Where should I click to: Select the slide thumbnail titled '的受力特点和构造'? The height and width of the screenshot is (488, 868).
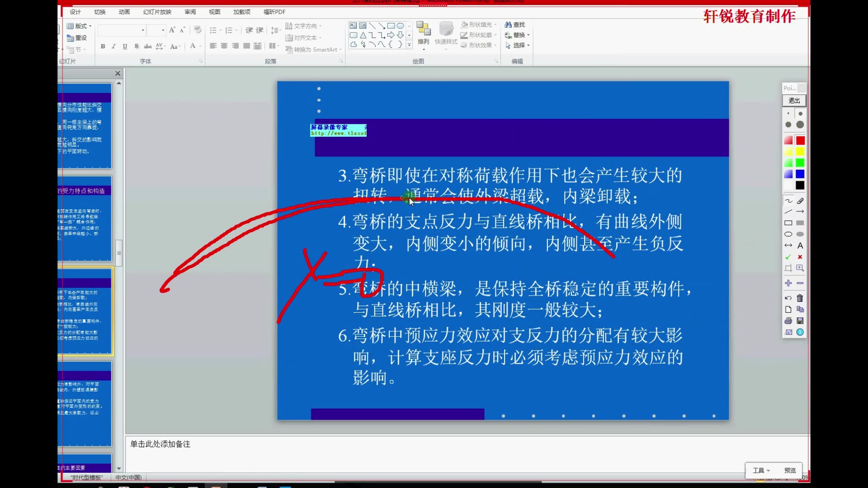point(85,219)
